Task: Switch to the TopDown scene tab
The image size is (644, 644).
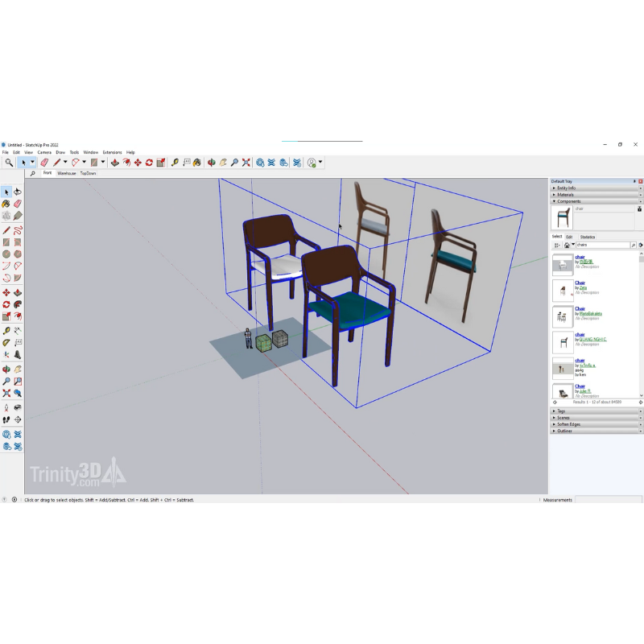Action: pyautogui.click(x=87, y=173)
